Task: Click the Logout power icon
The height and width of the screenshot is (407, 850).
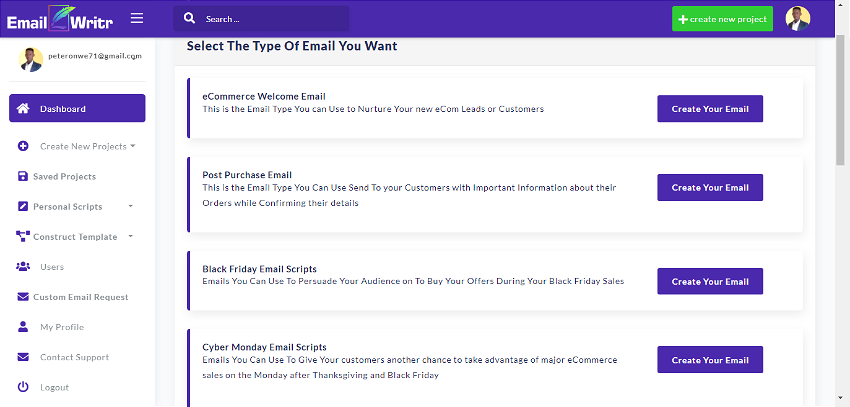Action: click(x=23, y=387)
